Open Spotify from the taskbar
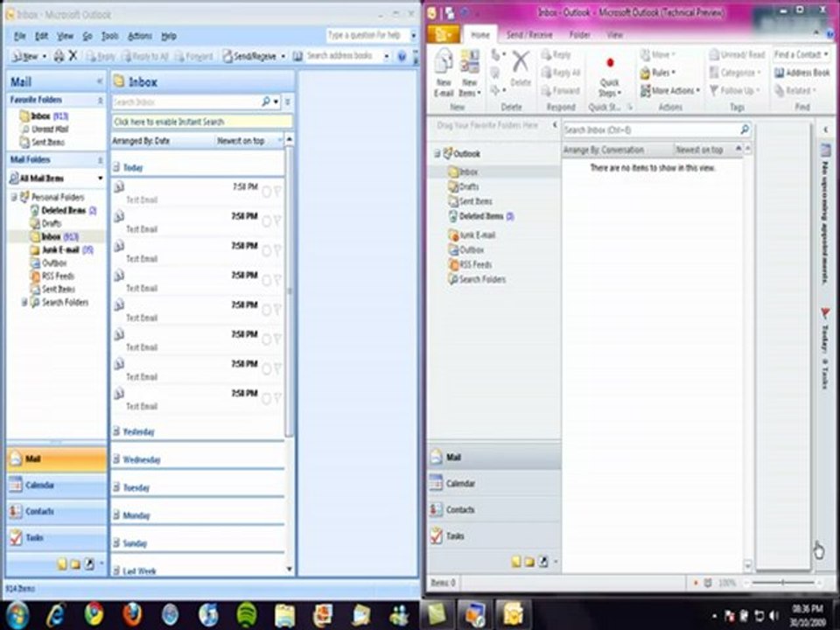 point(247,614)
